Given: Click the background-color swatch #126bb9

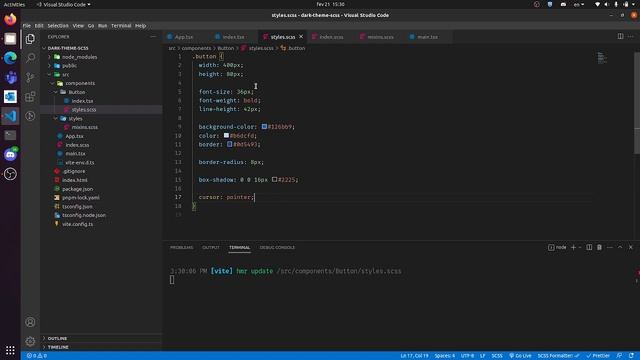Looking at the screenshot, I should (x=264, y=127).
